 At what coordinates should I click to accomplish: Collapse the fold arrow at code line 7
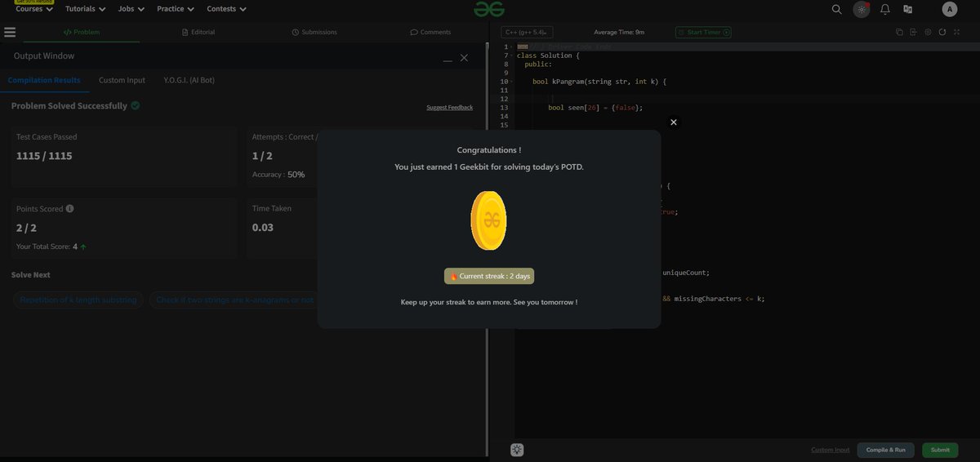(x=512, y=56)
